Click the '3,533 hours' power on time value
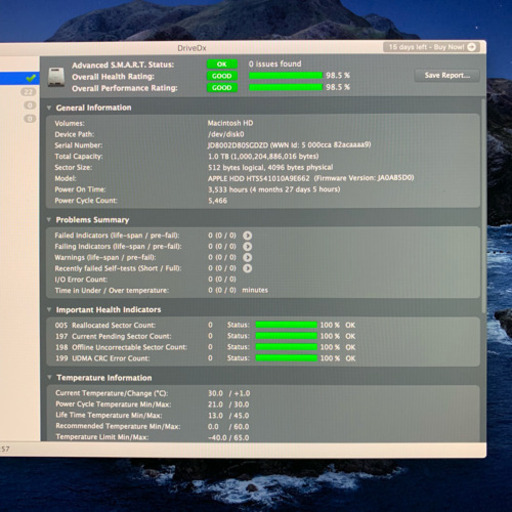This screenshot has width=512, height=512. 228,189
